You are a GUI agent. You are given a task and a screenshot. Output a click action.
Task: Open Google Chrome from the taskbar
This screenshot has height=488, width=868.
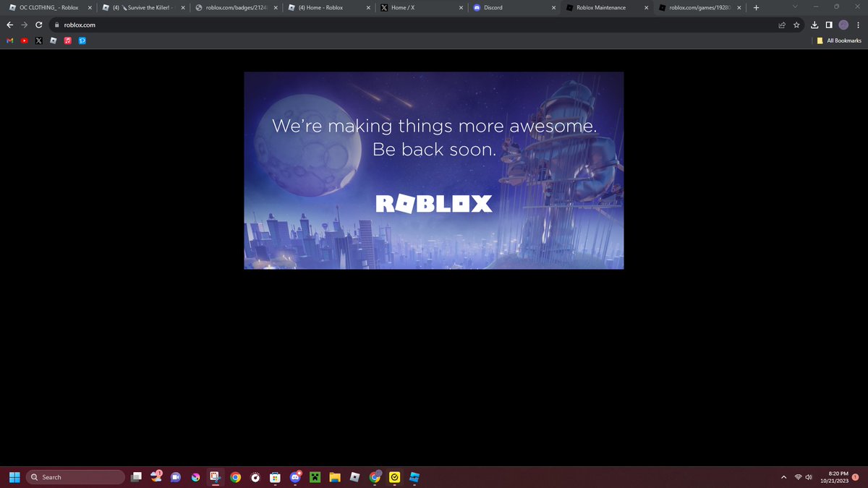click(235, 477)
